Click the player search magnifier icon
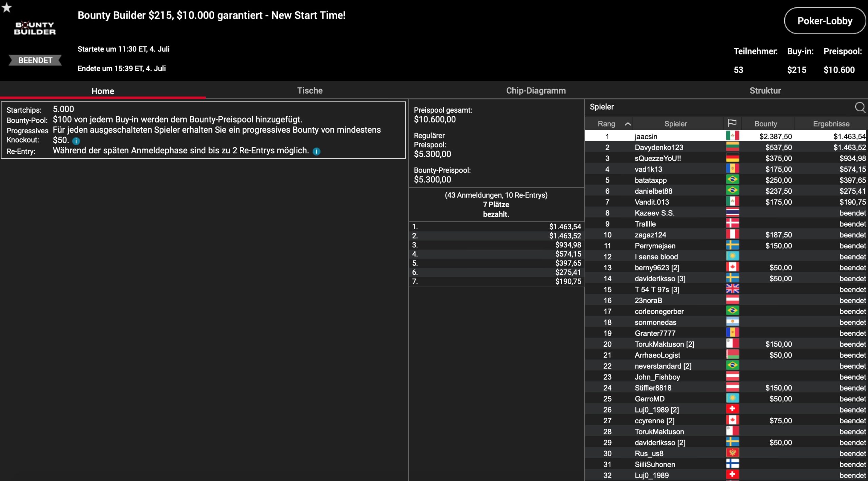Image resolution: width=868 pixels, height=481 pixels. click(x=860, y=107)
